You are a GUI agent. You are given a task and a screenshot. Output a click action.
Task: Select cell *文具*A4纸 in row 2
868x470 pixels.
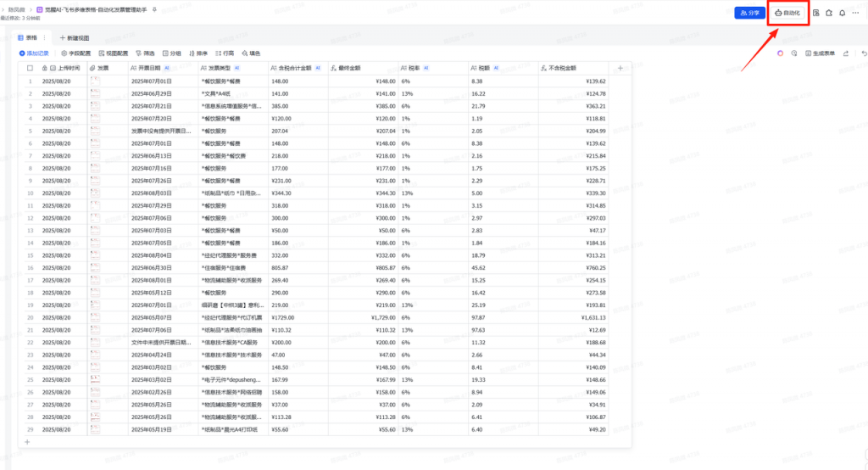click(x=233, y=93)
